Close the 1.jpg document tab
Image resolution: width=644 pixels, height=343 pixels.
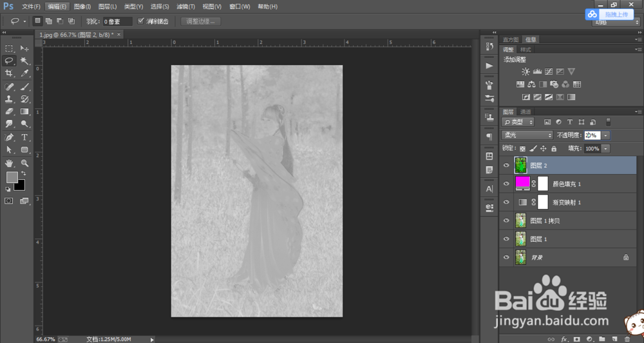point(118,35)
